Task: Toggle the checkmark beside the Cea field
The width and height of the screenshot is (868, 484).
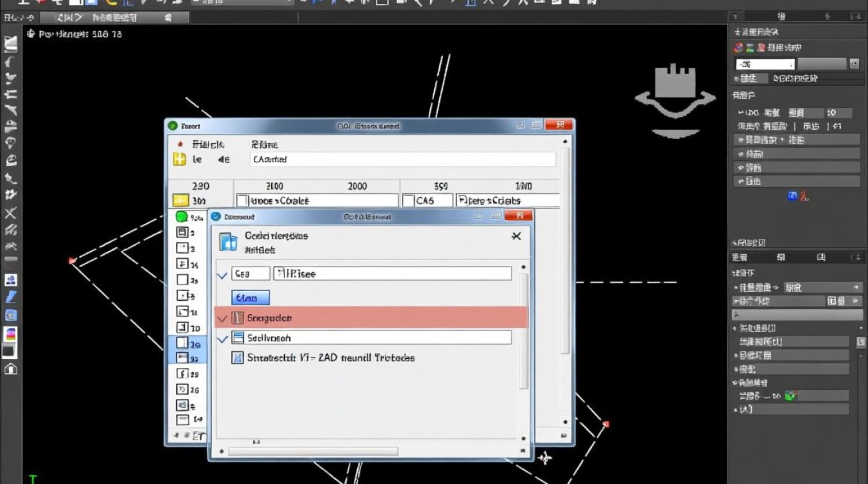Action: tap(222, 275)
